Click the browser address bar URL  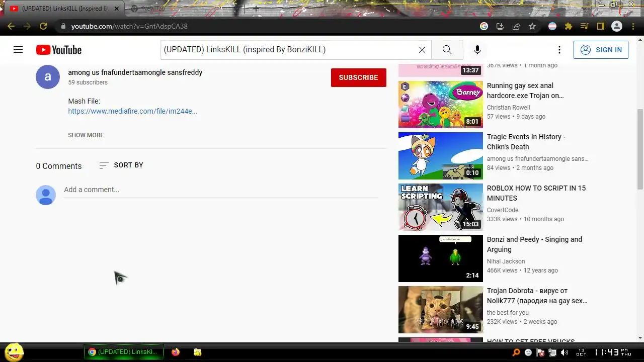[x=129, y=26]
